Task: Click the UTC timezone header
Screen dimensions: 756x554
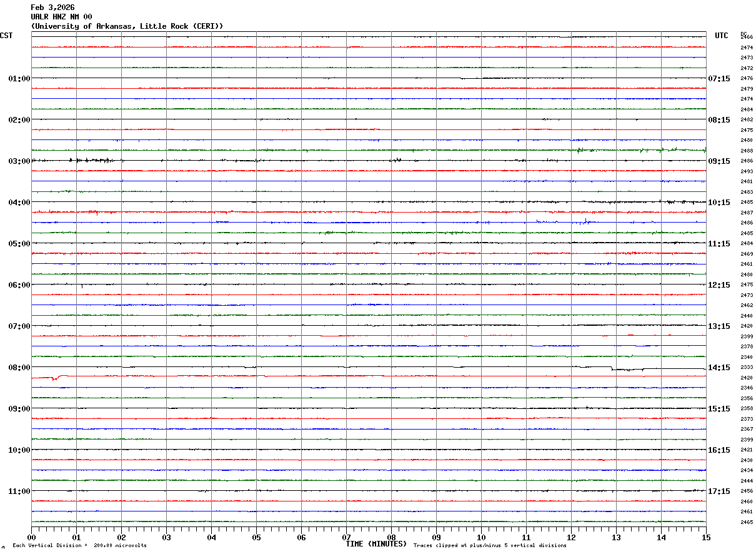Action: pos(722,36)
